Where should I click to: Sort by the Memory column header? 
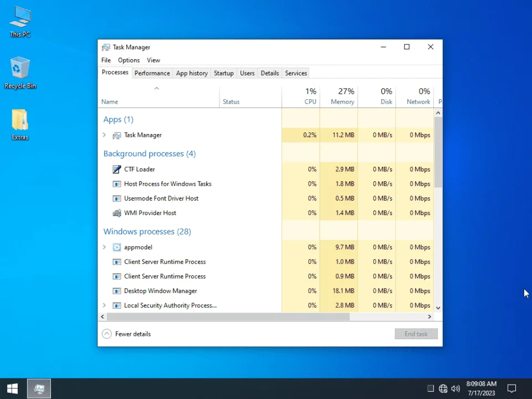339,96
